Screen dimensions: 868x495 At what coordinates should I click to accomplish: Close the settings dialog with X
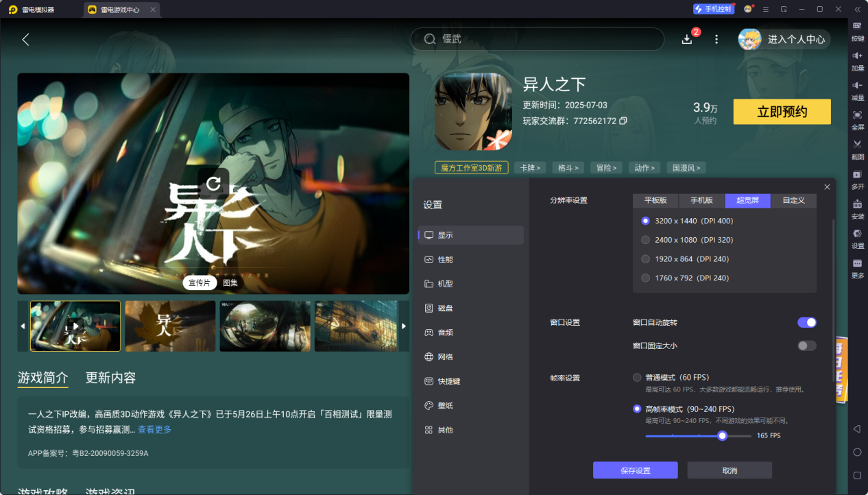pyautogui.click(x=827, y=186)
